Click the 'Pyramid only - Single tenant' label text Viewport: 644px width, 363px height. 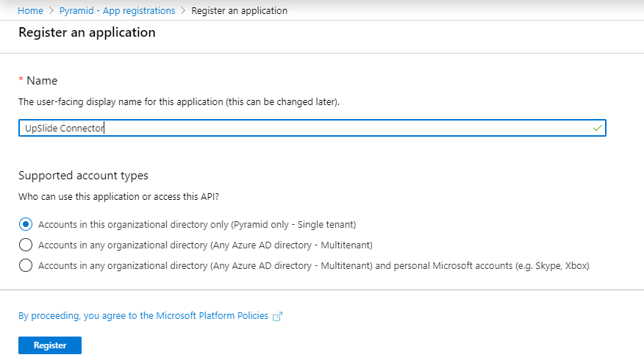point(293,225)
